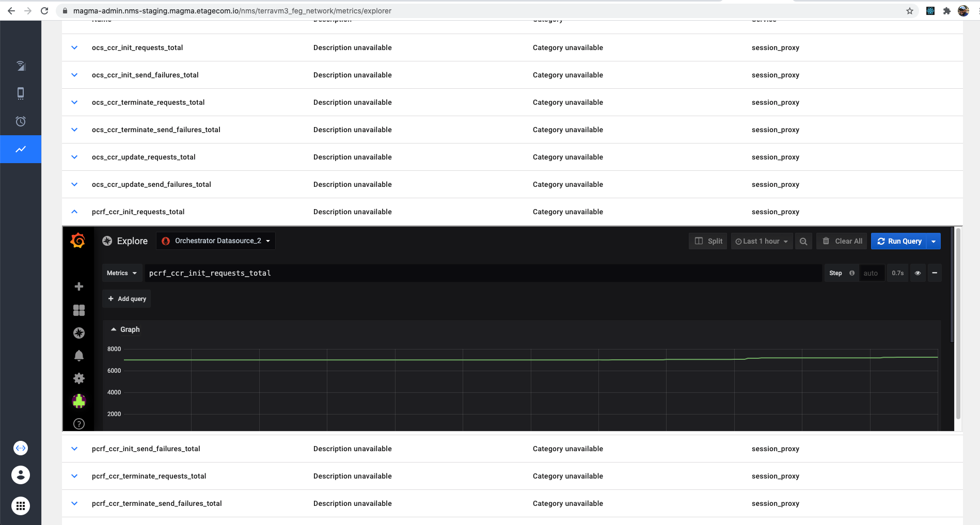Screen dimensions: 980x525
Task: Open the Alarms clock icon in sidebar
Action: pyautogui.click(x=21, y=121)
